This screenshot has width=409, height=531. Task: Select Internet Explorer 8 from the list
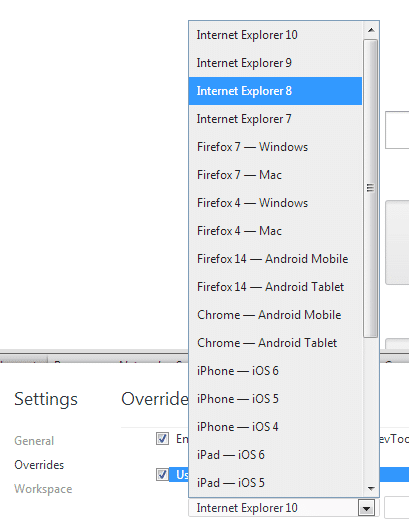pos(275,91)
